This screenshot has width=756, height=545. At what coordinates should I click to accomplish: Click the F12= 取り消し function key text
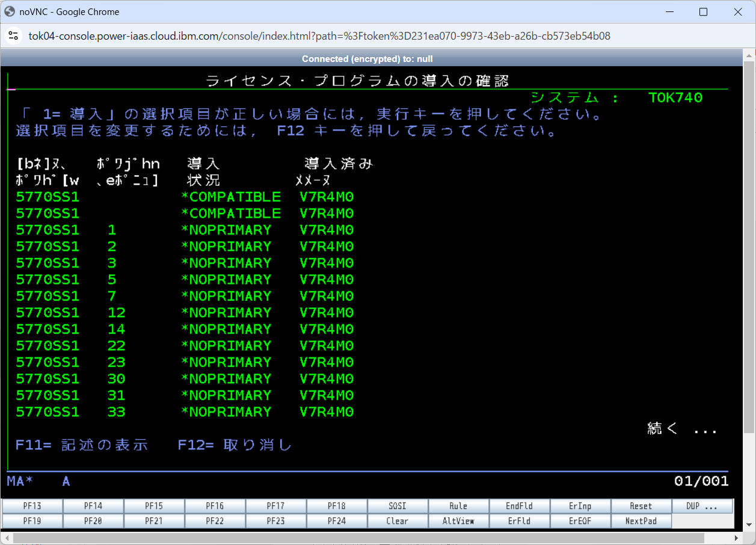tap(235, 445)
